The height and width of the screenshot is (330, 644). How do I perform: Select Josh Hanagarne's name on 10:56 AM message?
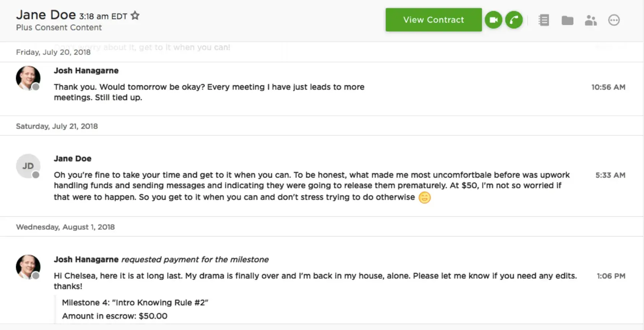[86, 71]
